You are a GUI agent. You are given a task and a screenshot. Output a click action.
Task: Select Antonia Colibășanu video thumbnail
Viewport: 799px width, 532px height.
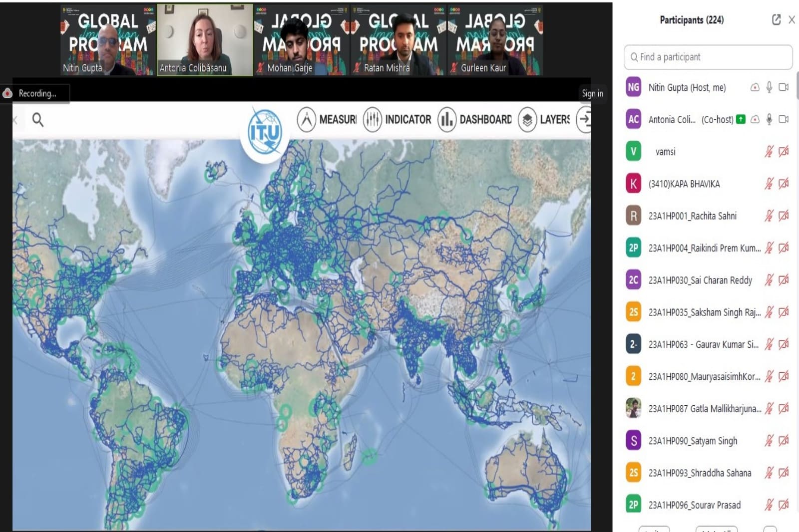pyautogui.click(x=205, y=40)
